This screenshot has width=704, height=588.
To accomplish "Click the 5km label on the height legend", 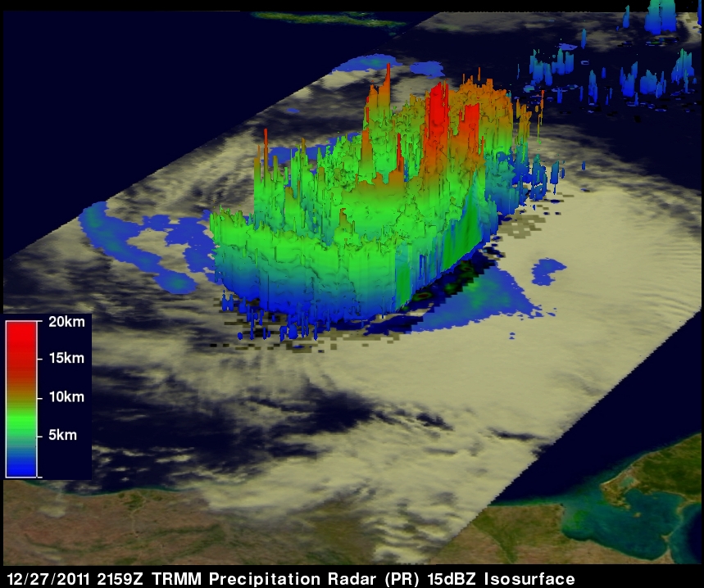I will [62, 435].
